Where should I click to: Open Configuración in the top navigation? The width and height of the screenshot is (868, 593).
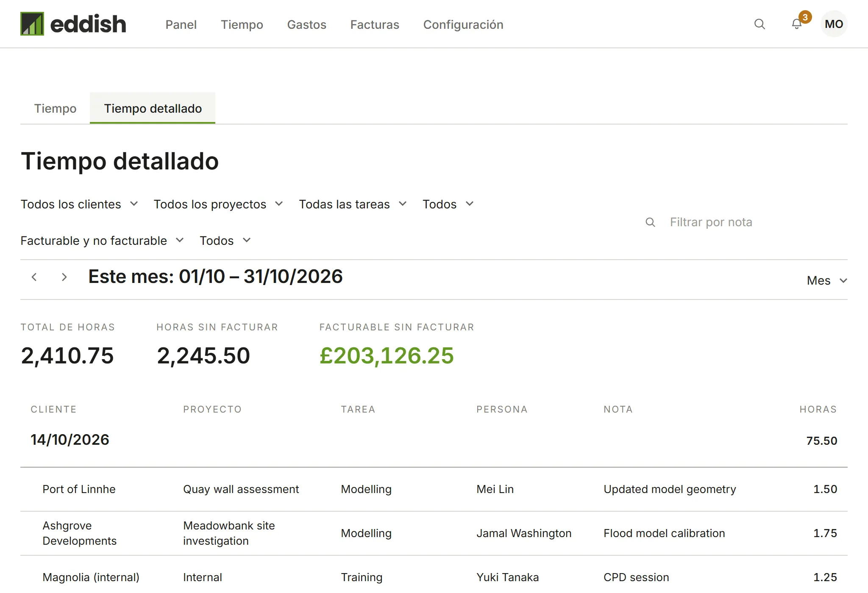point(463,25)
